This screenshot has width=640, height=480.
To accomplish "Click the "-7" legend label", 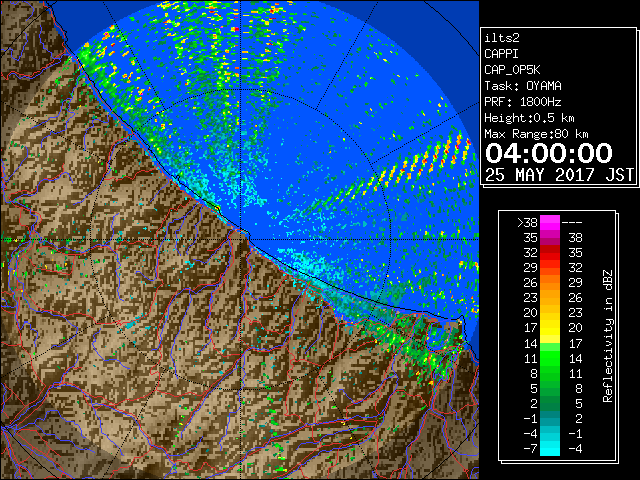I will pos(530,448).
